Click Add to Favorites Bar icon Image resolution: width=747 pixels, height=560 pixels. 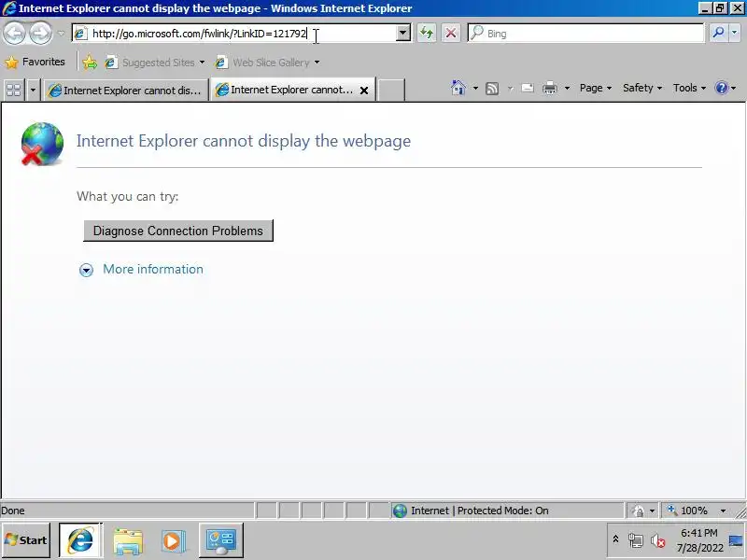point(90,63)
